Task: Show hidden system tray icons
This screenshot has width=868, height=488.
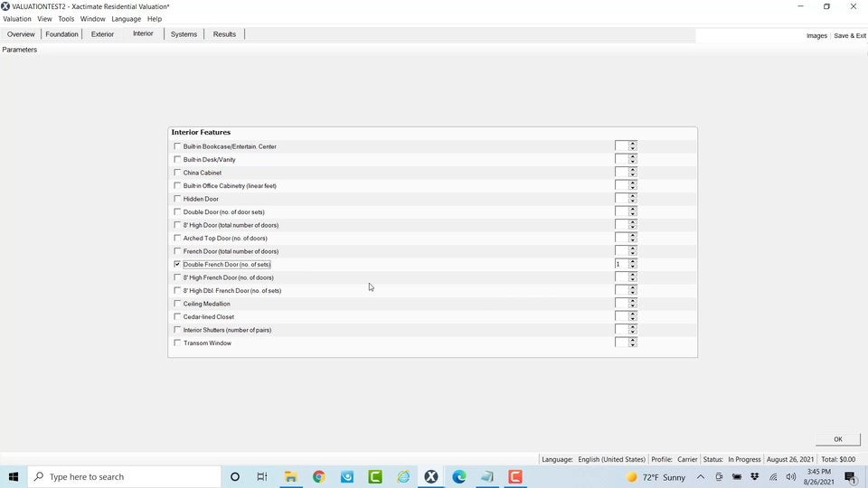Action: tap(701, 476)
